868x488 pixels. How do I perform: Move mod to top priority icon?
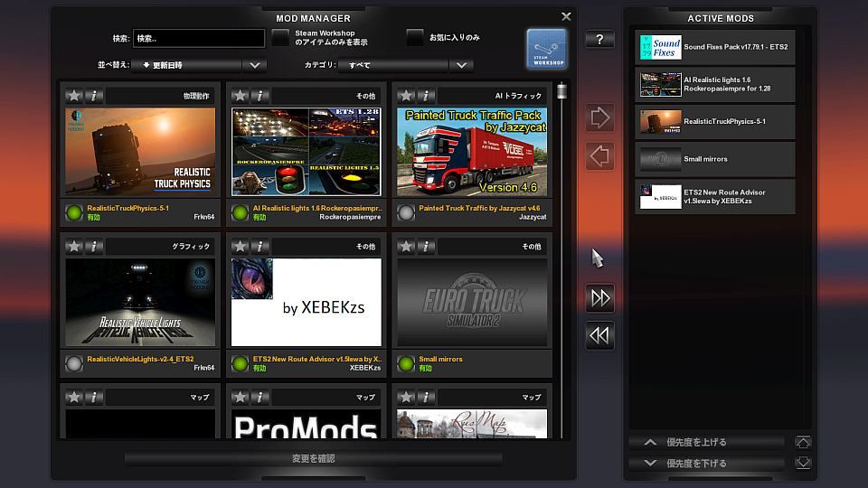point(803,443)
